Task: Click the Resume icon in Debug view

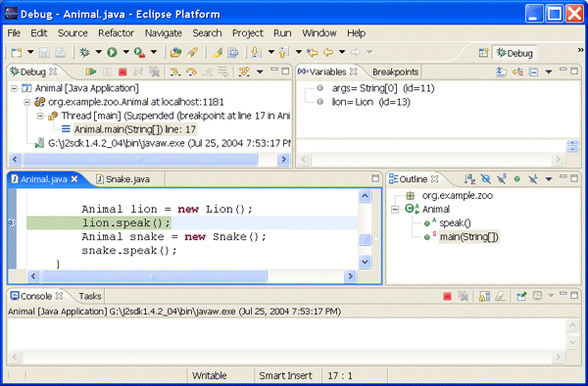Action: [91, 72]
